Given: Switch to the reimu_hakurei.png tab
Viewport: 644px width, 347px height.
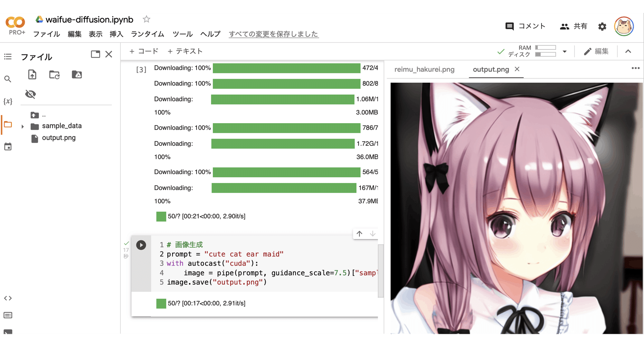Looking at the screenshot, I should [424, 69].
